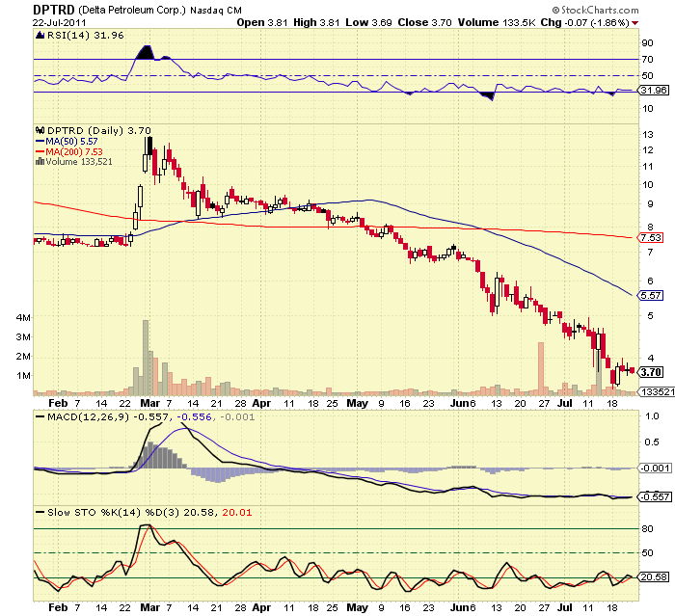Click the 31.96 RSI value tag on axis

(654, 91)
